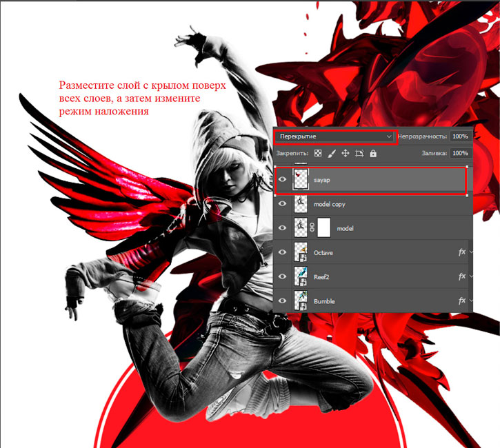Screen dimensions: 500x448
Task: Select the model copy layer
Action: point(373,203)
